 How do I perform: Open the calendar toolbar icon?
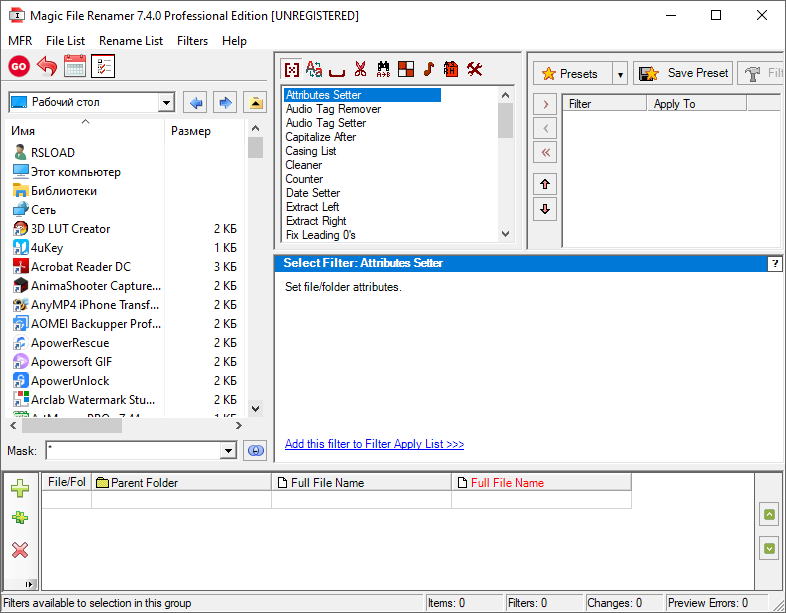pyautogui.click(x=75, y=66)
